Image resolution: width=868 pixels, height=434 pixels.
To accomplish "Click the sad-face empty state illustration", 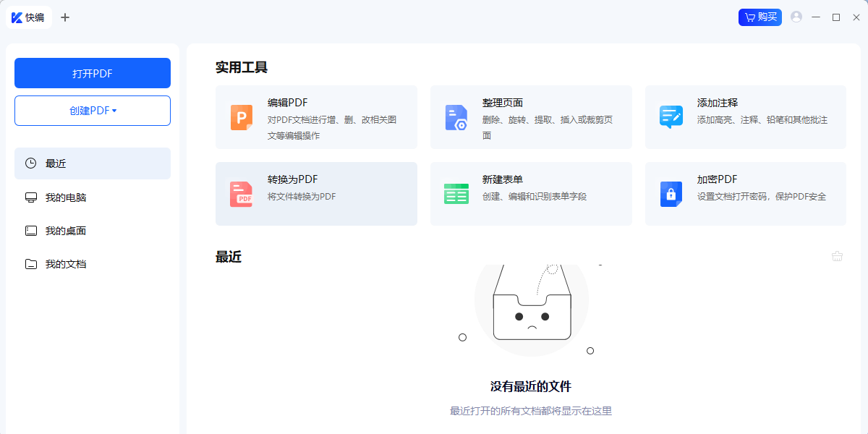I will point(532,318).
